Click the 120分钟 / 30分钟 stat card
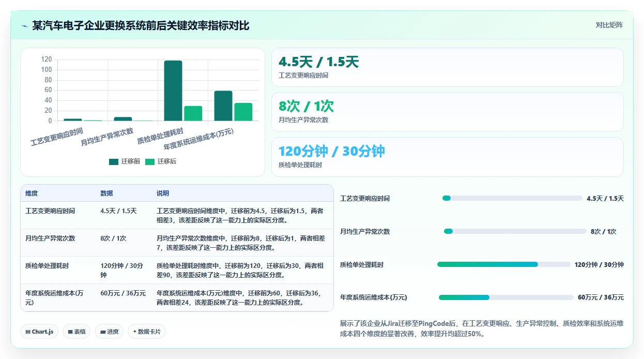 coord(448,157)
